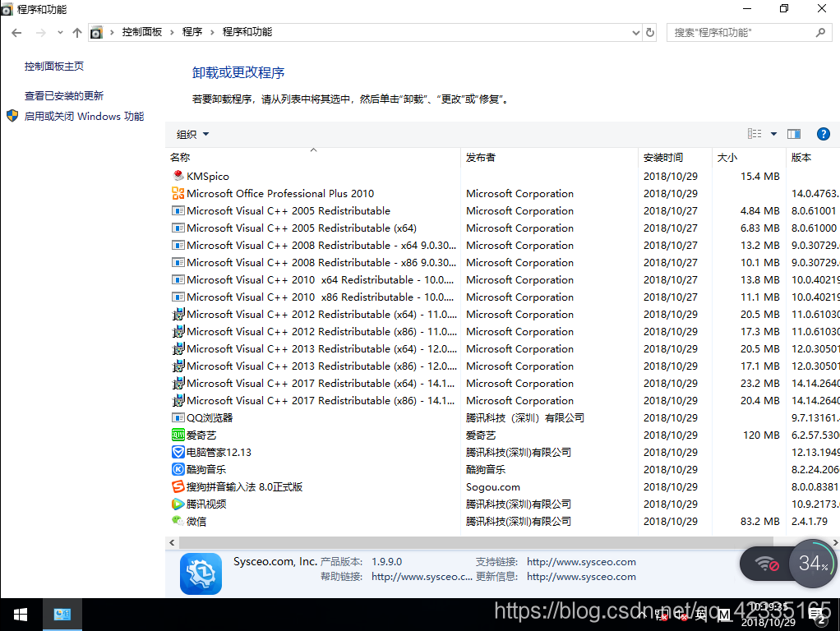
Task: Select the 电脑管家12.13 shield icon
Action: (x=178, y=452)
